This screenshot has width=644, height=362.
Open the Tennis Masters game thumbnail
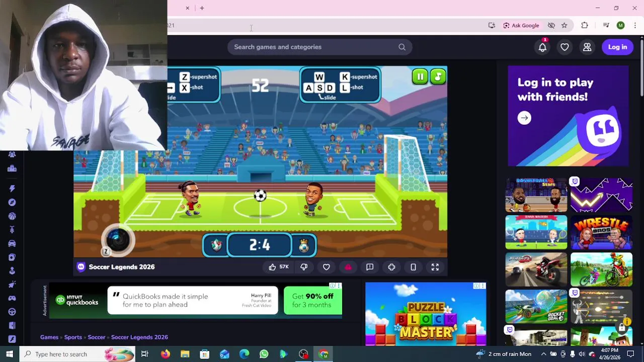pyautogui.click(x=536, y=232)
